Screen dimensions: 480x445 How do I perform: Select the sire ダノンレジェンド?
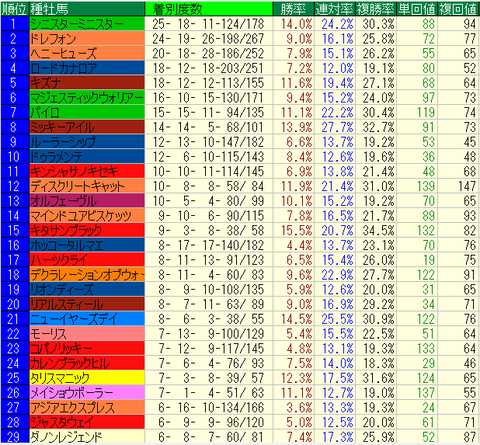87,437
